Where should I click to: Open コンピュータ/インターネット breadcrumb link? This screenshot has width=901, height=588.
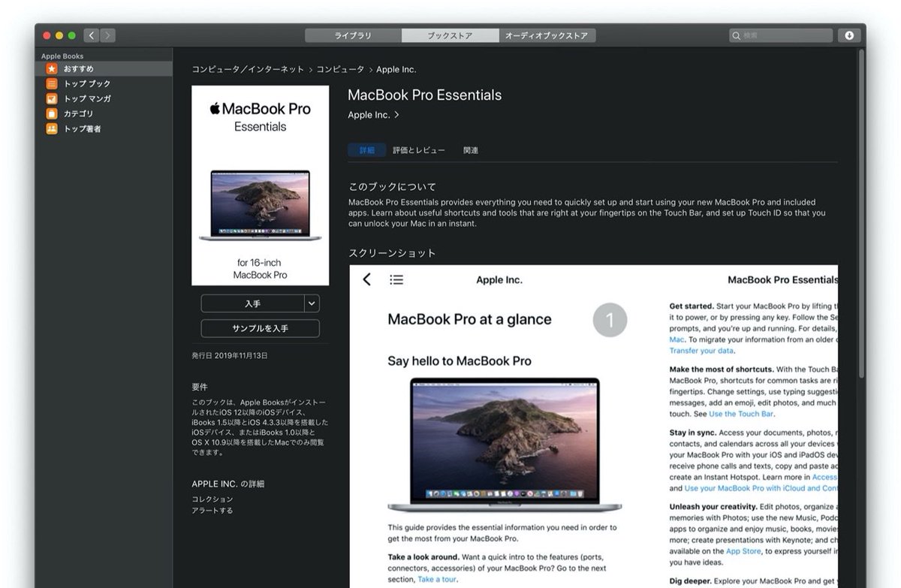pos(248,69)
